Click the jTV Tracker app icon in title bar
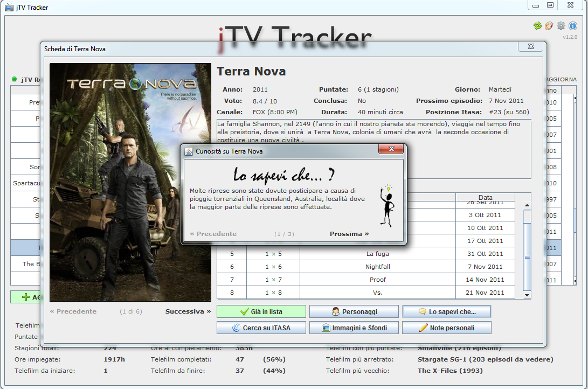The width and height of the screenshot is (588, 389). point(9,7)
